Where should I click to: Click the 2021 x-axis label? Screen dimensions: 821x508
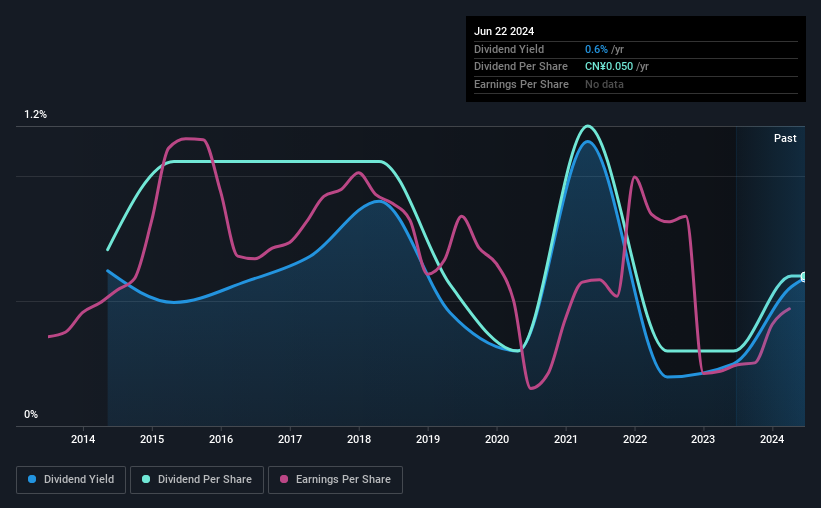(x=566, y=439)
